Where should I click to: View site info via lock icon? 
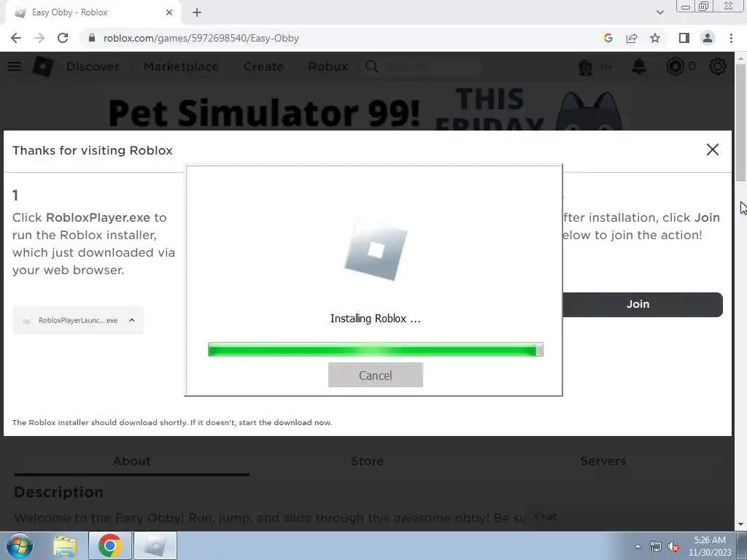(92, 38)
